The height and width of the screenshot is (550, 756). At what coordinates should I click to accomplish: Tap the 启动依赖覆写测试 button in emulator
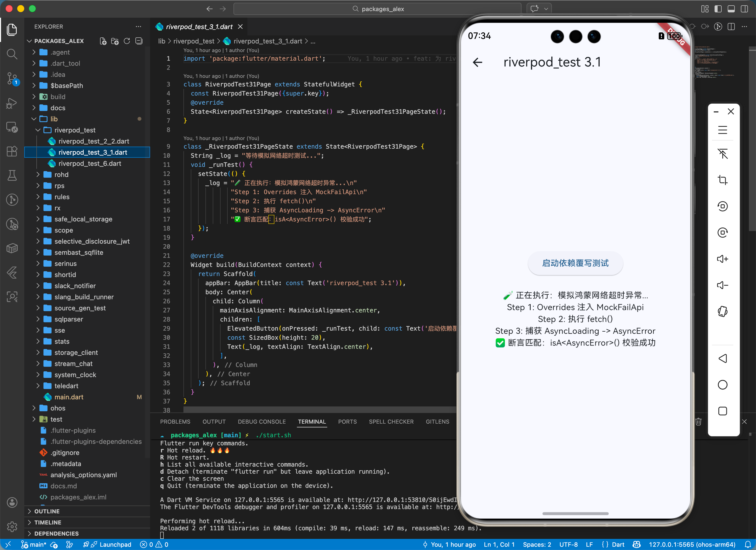575,263
